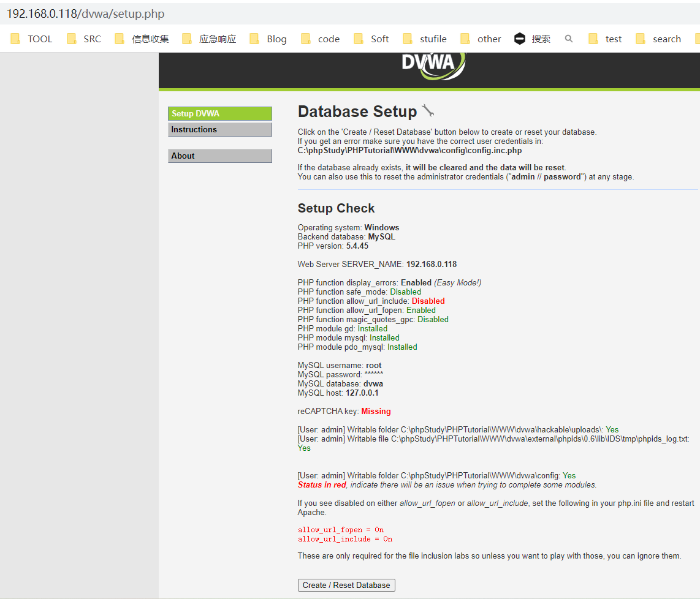Open the Soft bookmark folder

pos(371,39)
